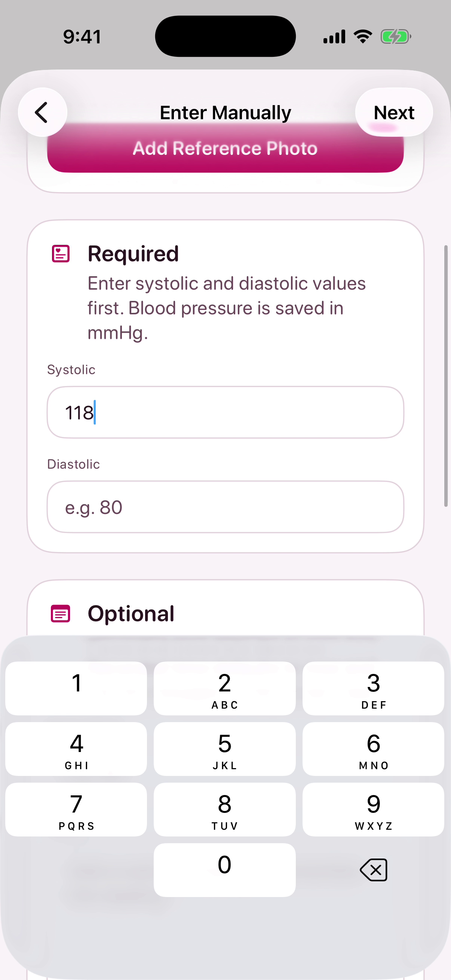The height and width of the screenshot is (980, 451).
Task: Tap keypad digit 8 TUV
Action: (x=224, y=809)
